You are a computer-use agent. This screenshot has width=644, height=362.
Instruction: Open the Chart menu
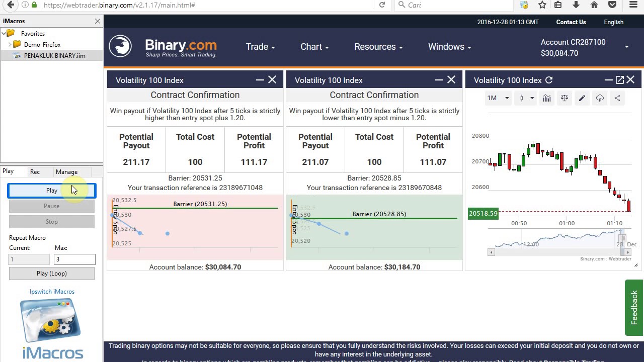[x=314, y=47]
